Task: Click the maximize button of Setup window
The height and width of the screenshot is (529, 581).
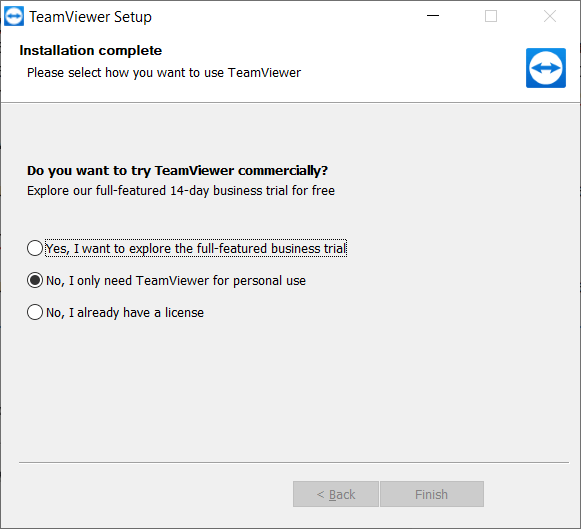Action: click(x=491, y=16)
